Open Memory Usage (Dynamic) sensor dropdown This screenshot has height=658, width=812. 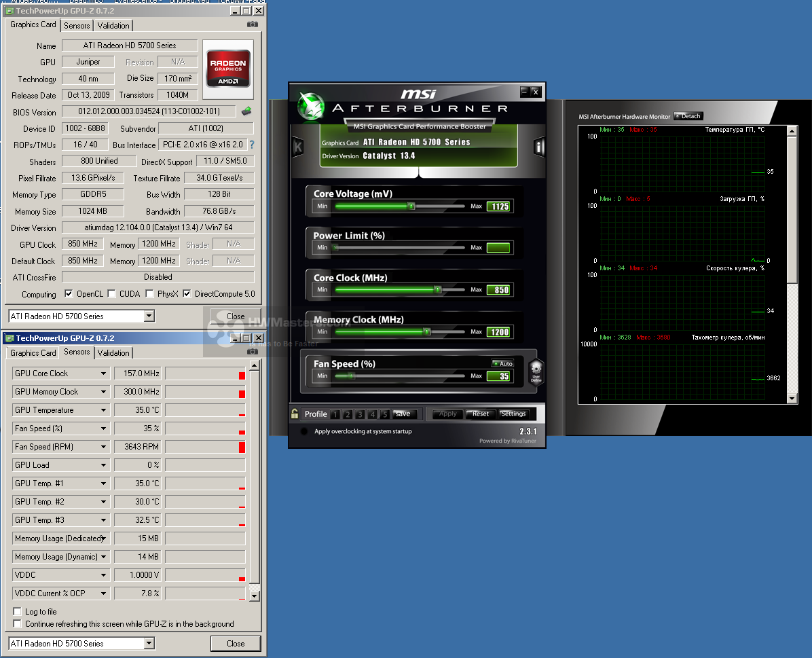[x=104, y=557]
